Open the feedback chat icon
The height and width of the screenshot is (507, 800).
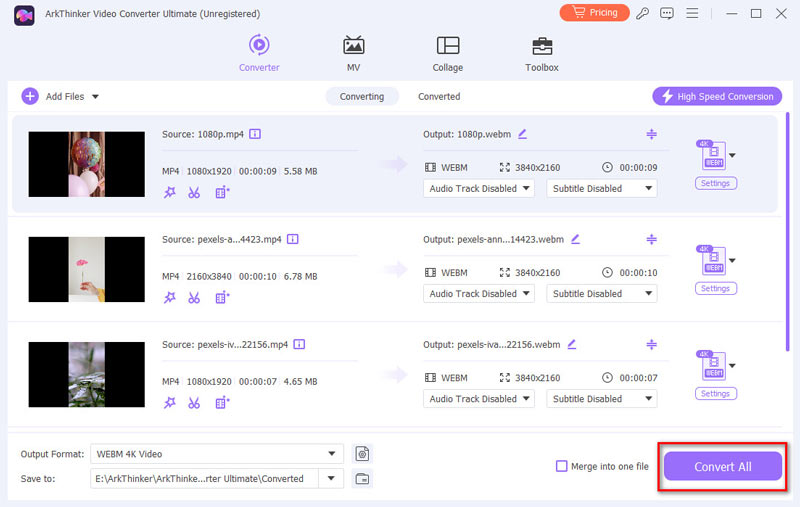(x=666, y=13)
